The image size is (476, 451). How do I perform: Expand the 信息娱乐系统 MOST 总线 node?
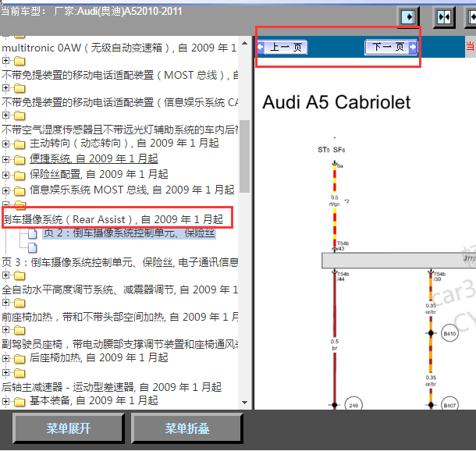tap(5, 190)
